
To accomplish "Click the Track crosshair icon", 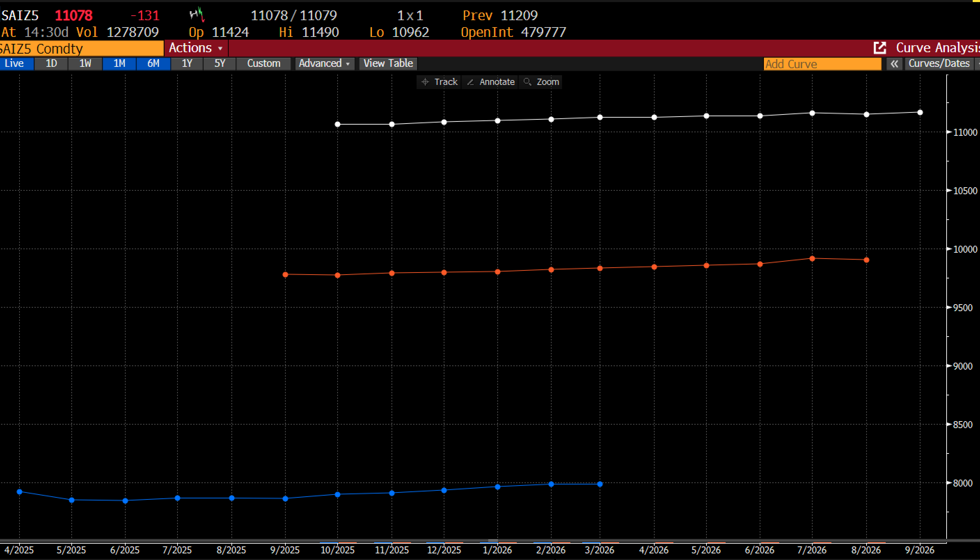I will pos(425,82).
